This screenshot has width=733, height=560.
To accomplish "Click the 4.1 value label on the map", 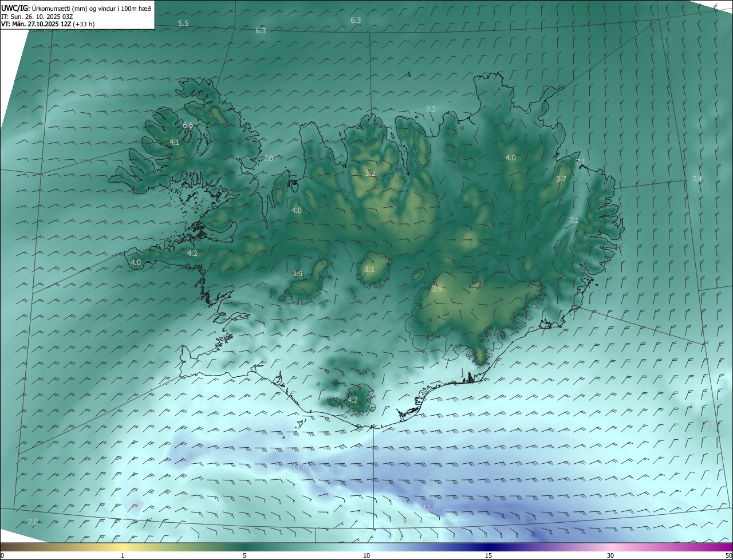I will point(175,142).
